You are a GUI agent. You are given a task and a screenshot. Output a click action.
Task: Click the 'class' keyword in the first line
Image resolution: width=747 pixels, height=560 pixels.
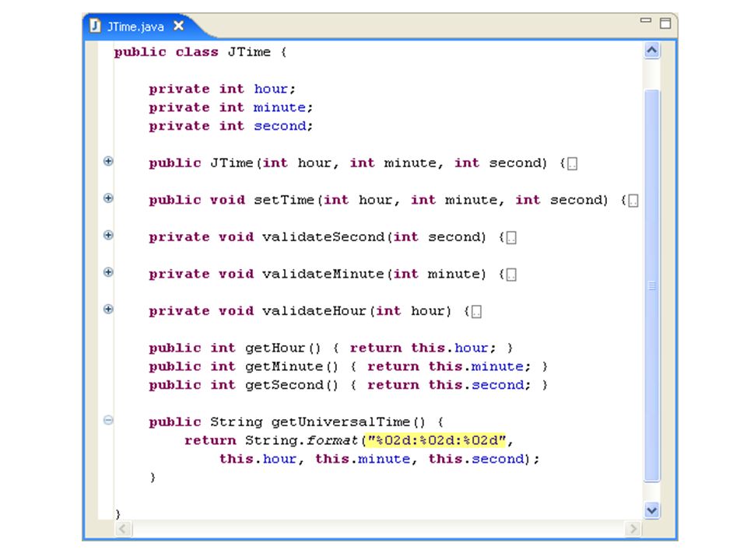pos(197,51)
